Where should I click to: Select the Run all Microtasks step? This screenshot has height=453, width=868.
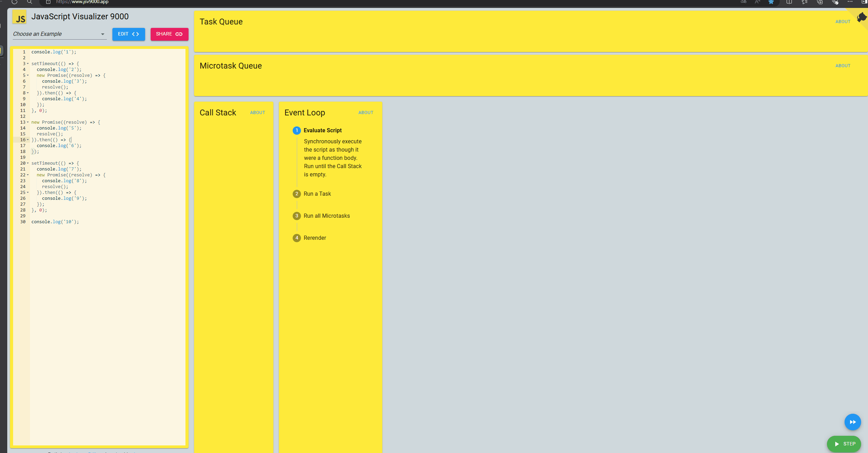click(326, 216)
